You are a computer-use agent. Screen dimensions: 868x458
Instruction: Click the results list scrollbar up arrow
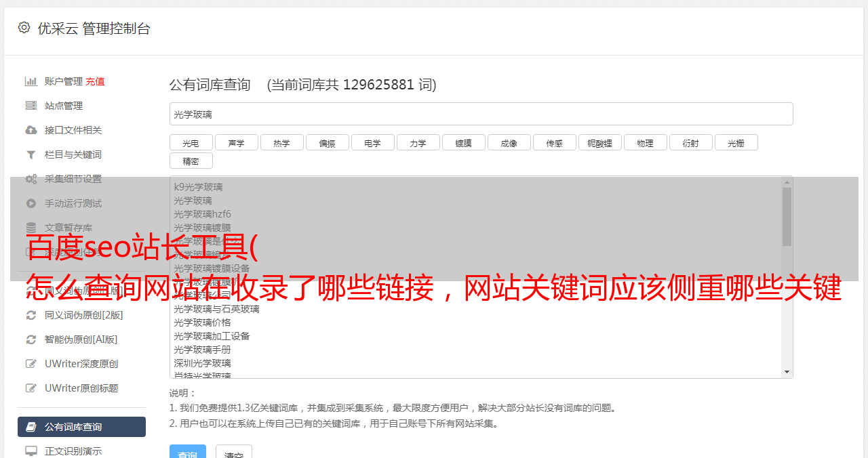787,182
